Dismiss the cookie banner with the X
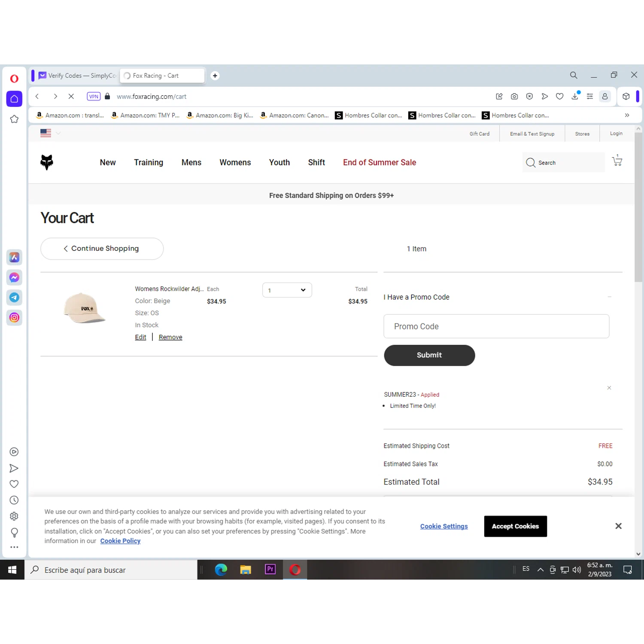644x644 pixels. pyautogui.click(x=618, y=526)
